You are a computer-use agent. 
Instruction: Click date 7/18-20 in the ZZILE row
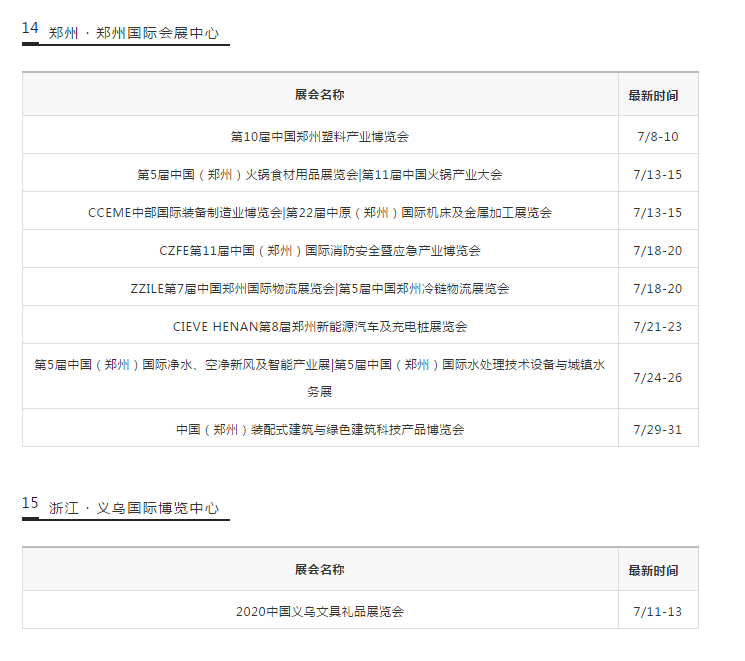click(658, 289)
